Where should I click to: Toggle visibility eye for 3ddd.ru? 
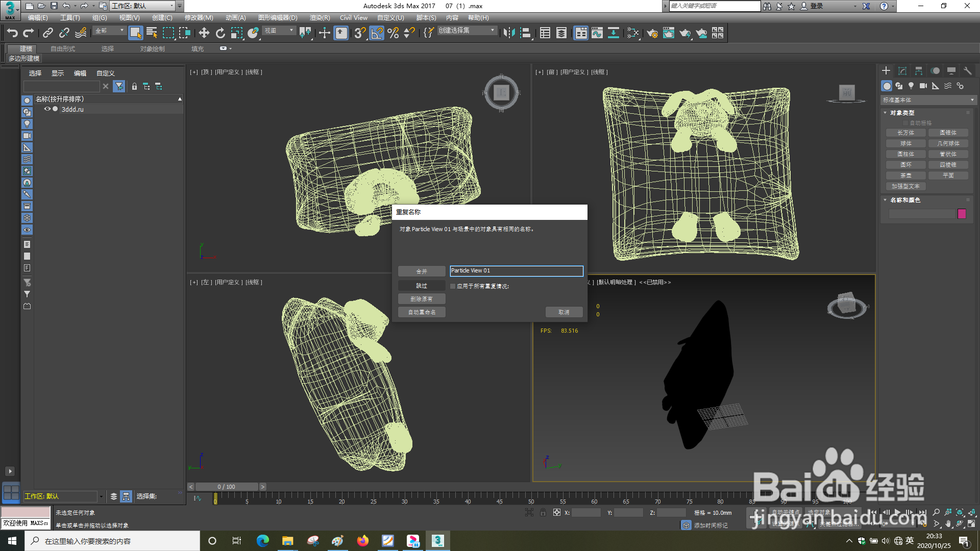coord(47,109)
